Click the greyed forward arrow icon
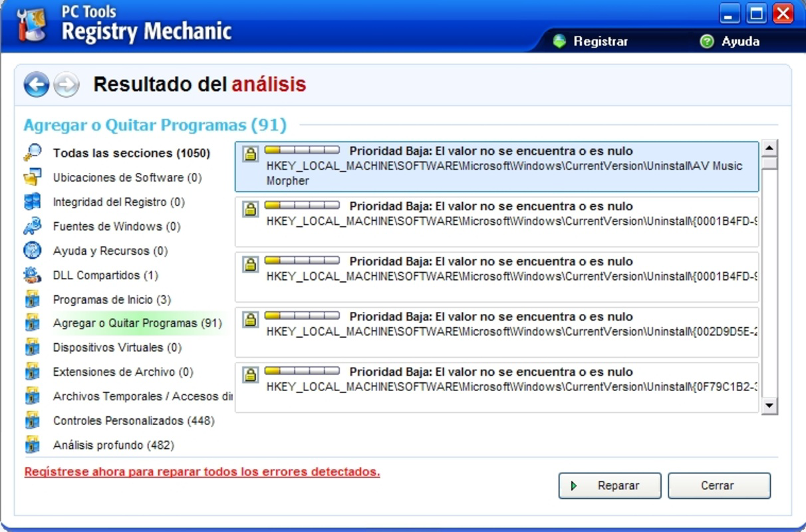Viewport: 806px width, 532px height. coord(66,84)
